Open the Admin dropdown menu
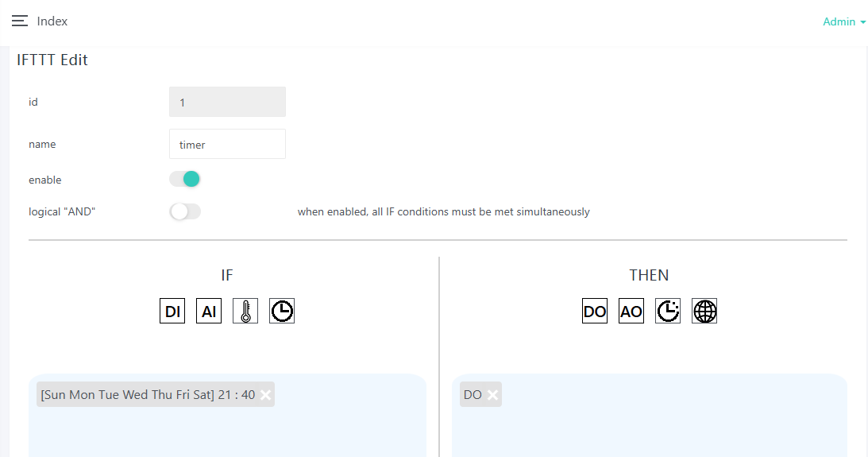Image resolution: width=868 pixels, height=457 pixels. [844, 22]
